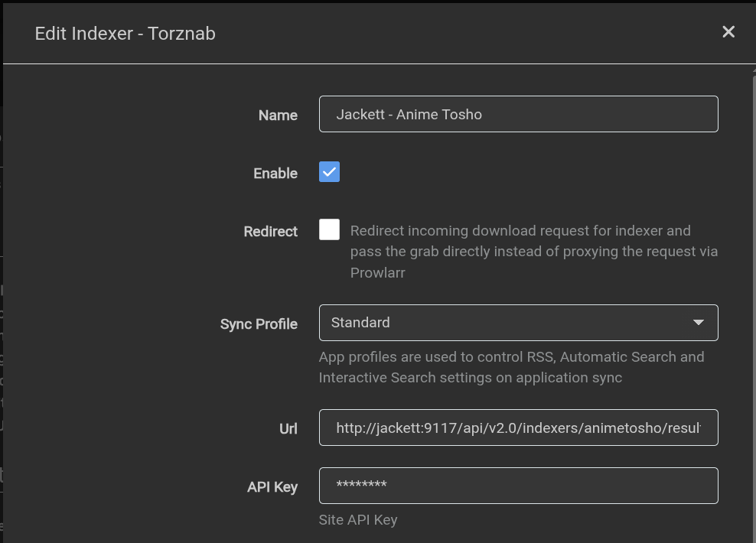Click the Sync Profile dropdown arrow

(698, 323)
